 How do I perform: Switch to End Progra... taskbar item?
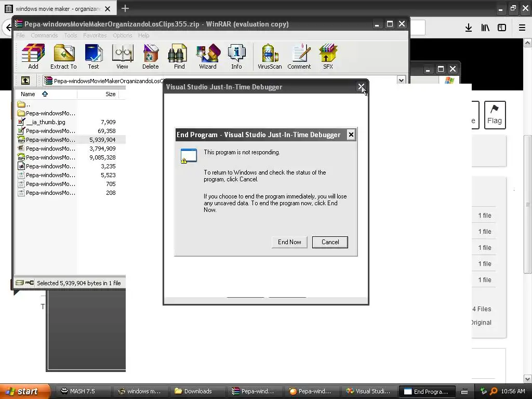click(x=426, y=392)
